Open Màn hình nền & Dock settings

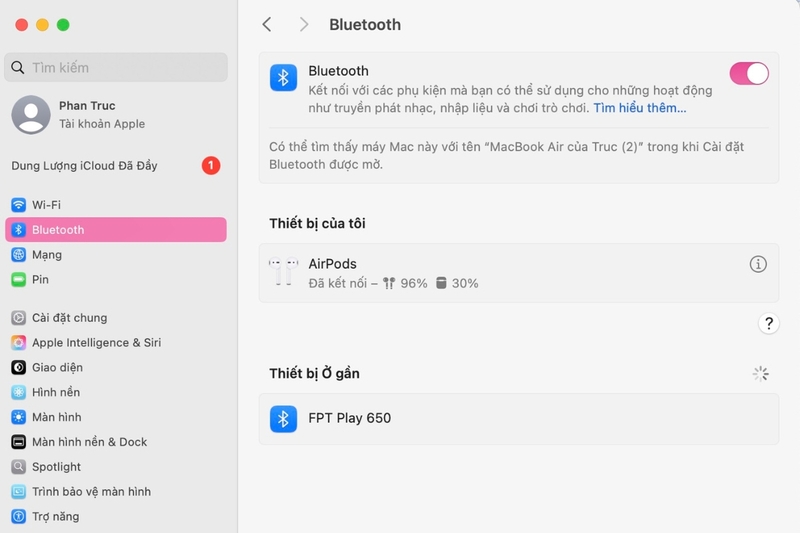[116, 442]
